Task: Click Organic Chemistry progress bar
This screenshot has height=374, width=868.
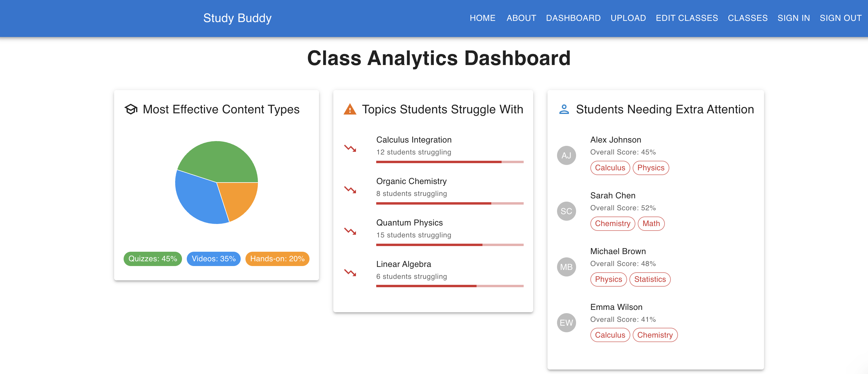Action: (x=449, y=203)
